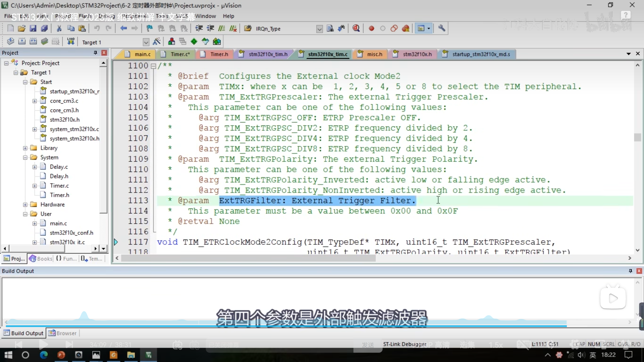
Task: Click the Start/Stop Debug Session icon
Action: tap(356, 28)
